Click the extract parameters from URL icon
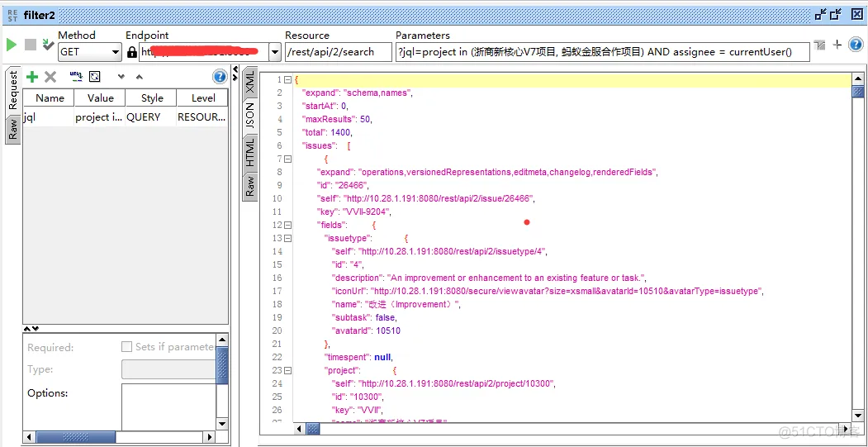The width and height of the screenshot is (868, 447). [x=76, y=77]
